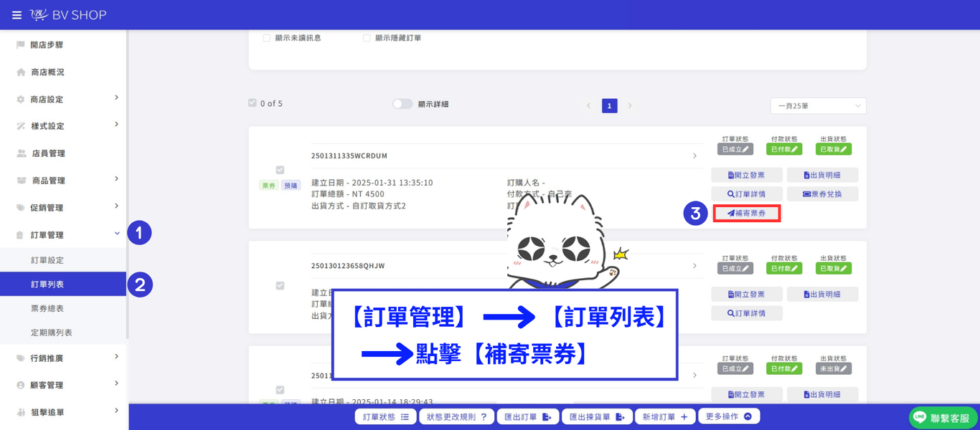Screen dimensions: 980x430
Task: Click the BV SHOP logo
Action: (x=68, y=15)
